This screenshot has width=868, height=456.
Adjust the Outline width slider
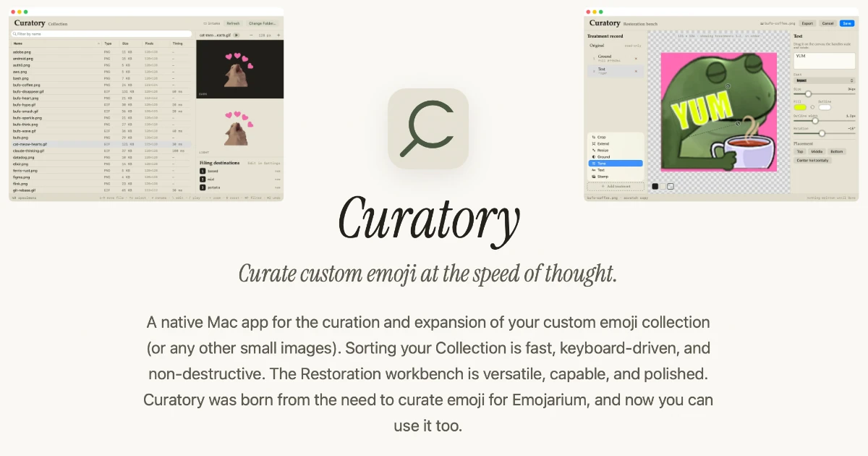pos(825,121)
